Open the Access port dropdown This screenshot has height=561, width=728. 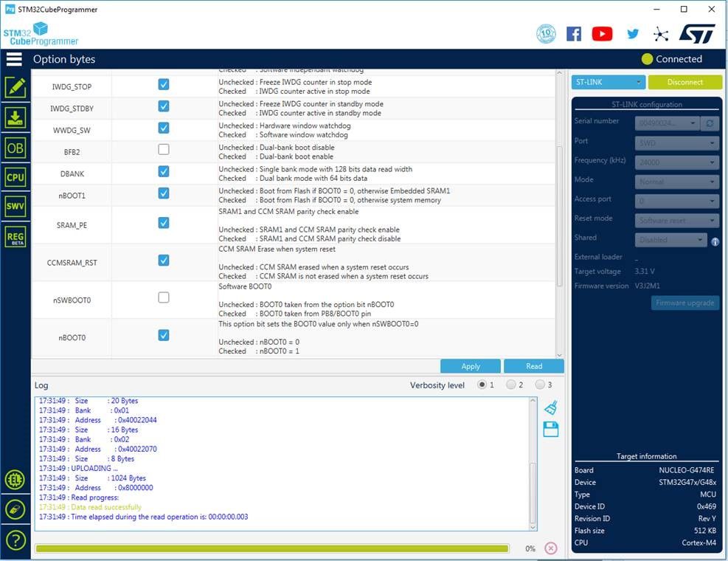[677, 201]
